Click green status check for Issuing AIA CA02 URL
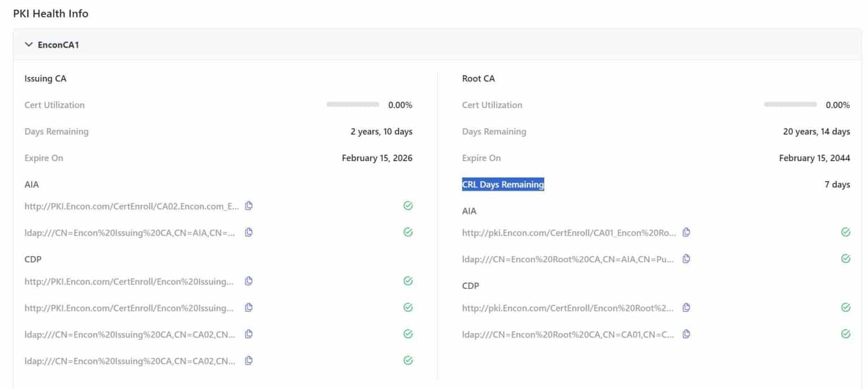Image resolution: width=868 pixels, height=389 pixels. point(408,206)
